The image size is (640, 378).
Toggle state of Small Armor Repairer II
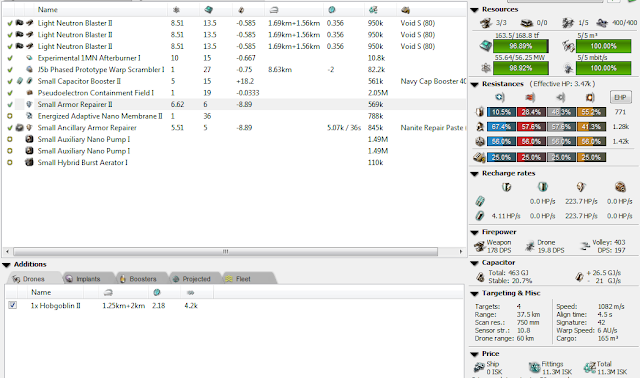coord(10,105)
